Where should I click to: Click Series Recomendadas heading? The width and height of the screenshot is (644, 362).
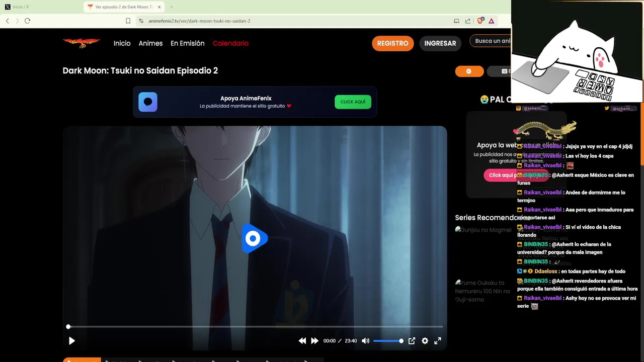click(492, 218)
